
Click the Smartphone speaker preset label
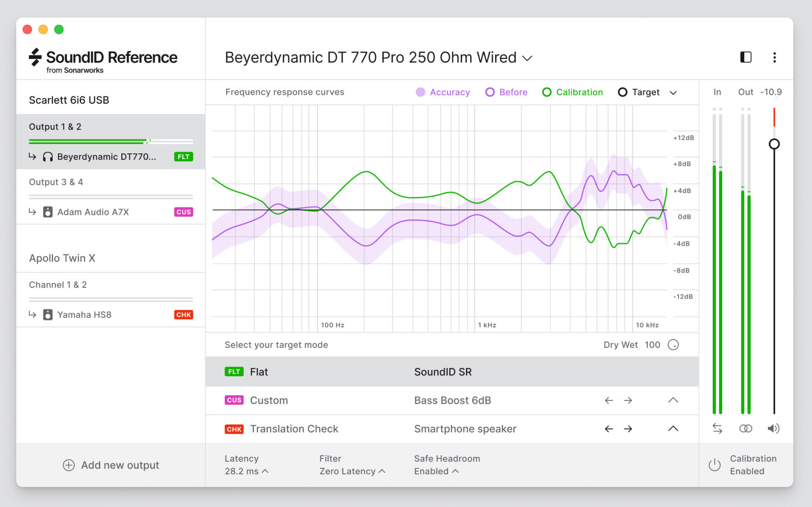pyautogui.click(x=465, y=429)
